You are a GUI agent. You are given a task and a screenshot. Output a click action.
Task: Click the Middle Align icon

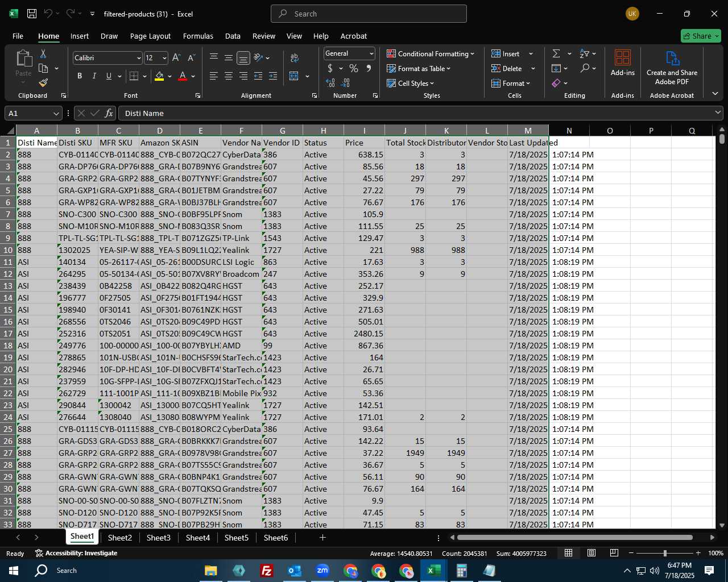[229, 57]
